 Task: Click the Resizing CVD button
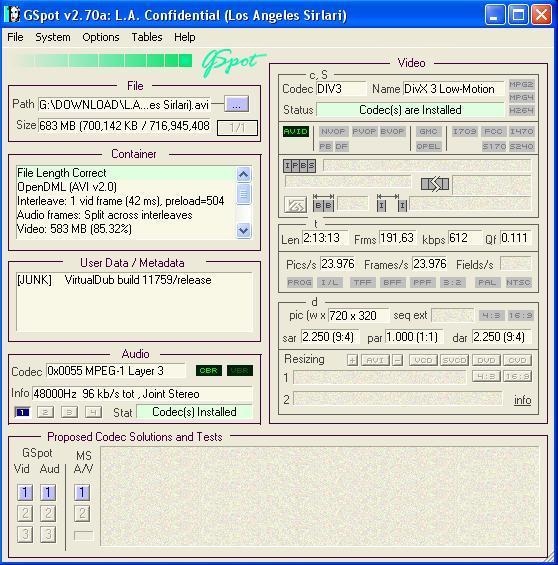(x=517, y=360)
